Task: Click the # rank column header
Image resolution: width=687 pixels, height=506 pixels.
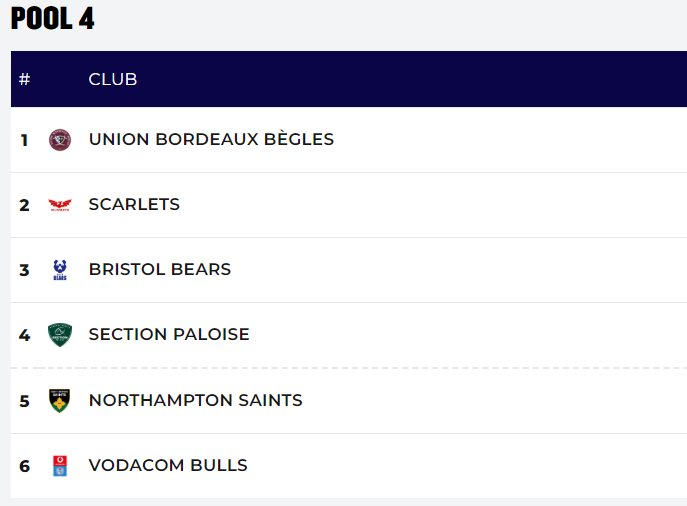Action: click(x=25, y=79)
